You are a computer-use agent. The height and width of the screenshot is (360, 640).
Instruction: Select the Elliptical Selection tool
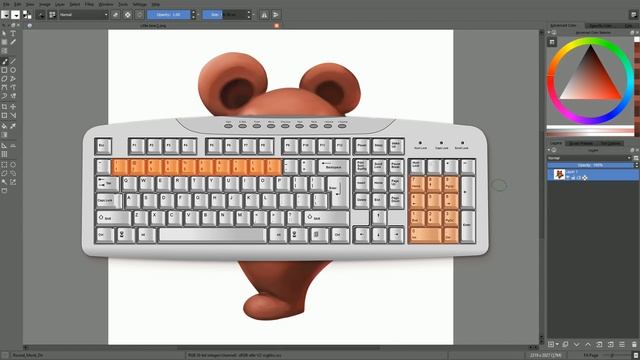[13, 165]
